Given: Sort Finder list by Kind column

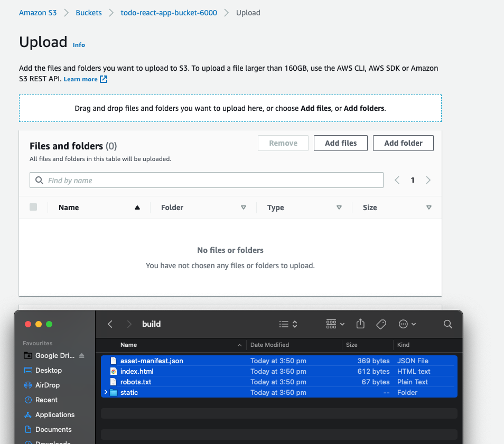Looking at the screenshot, I should click(403, 345).
